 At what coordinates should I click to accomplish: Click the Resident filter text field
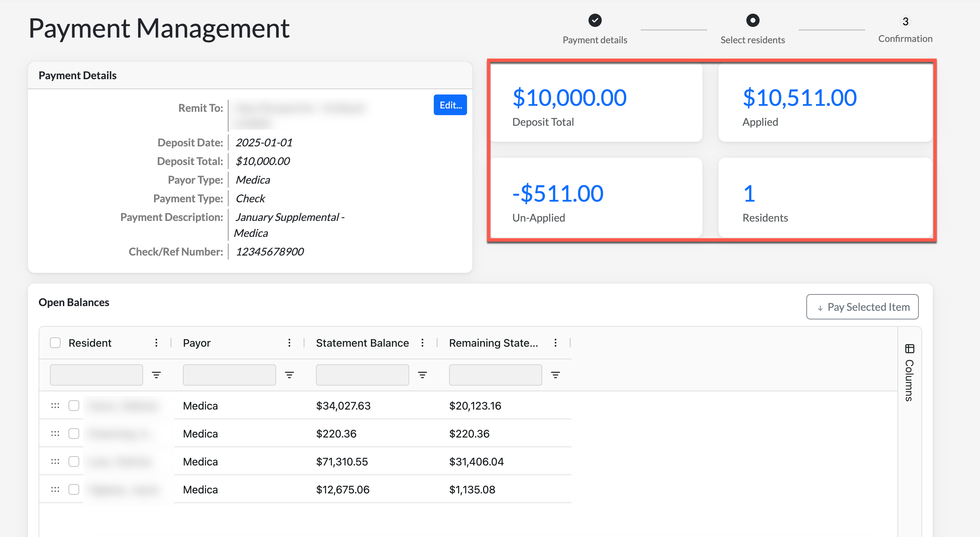(96, 375)
